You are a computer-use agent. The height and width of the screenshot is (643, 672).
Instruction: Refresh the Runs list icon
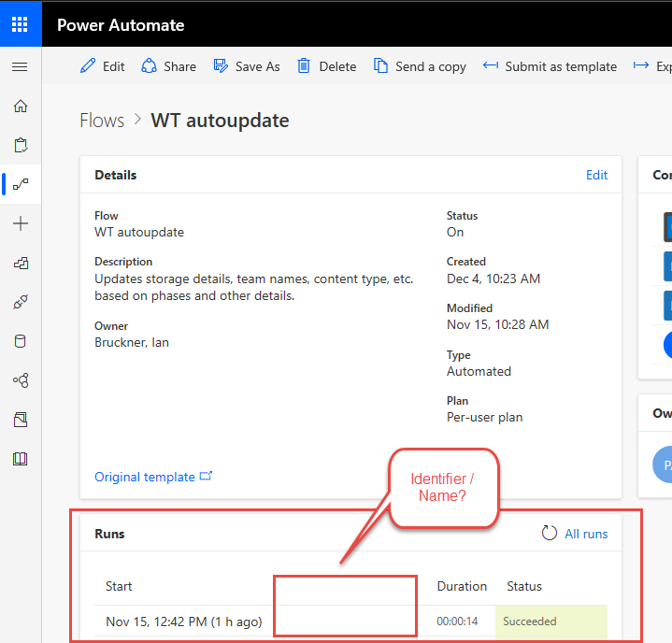(549, 534)
